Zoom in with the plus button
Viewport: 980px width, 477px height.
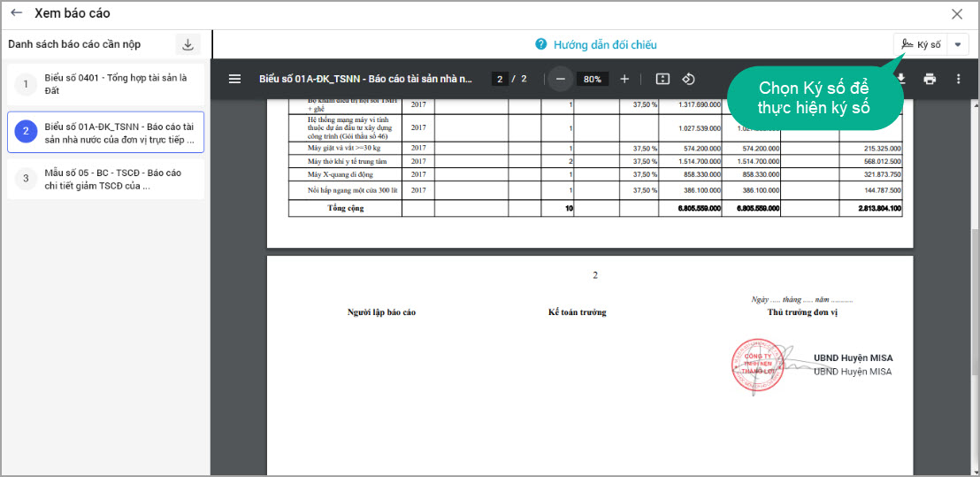[624, 79]
